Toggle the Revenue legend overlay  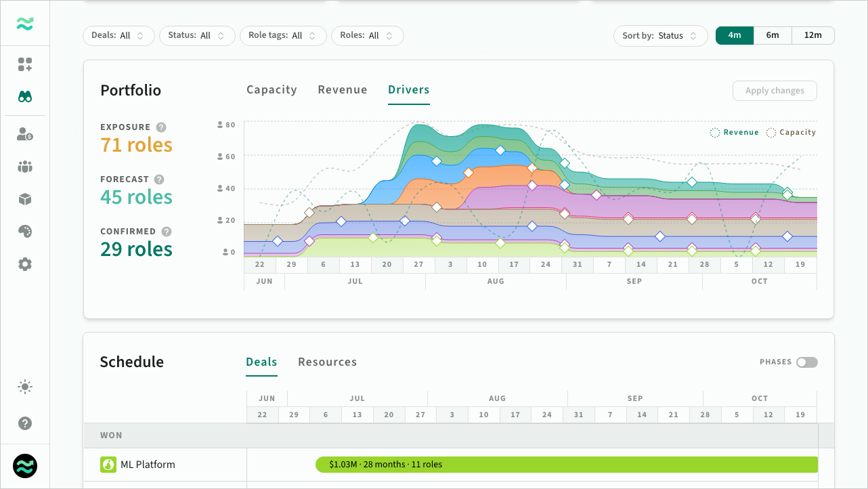tap(735, 133)
